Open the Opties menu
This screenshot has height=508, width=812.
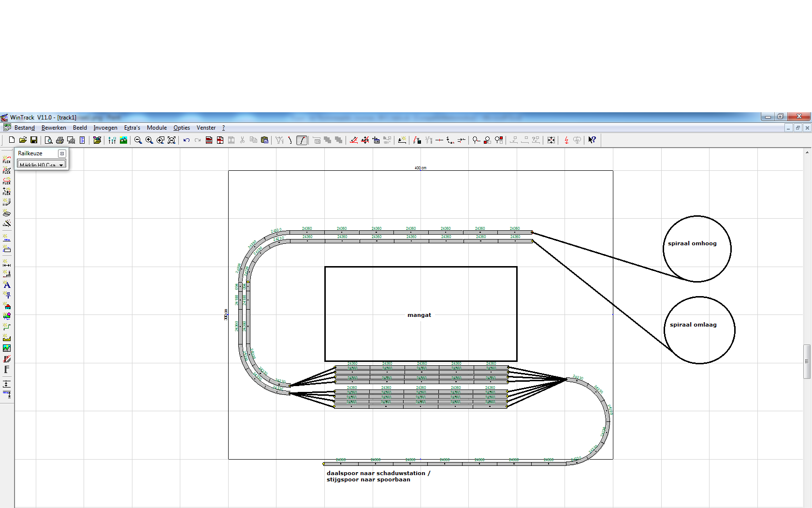(182, 128)
